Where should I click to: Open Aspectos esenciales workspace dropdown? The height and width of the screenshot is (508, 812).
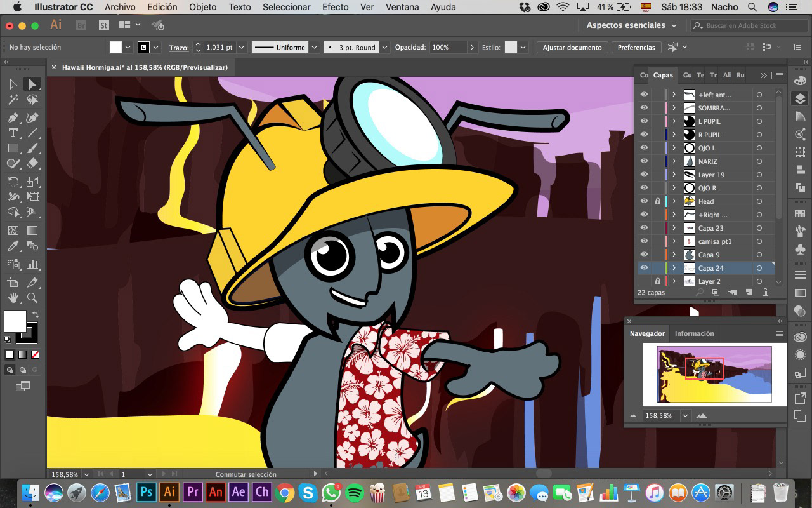tap(631, 25)
